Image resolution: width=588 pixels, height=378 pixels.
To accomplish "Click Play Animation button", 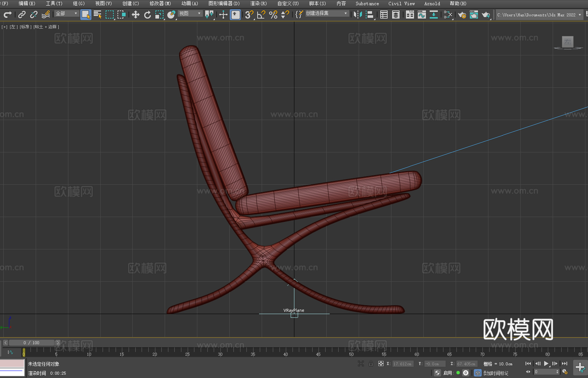I will click(546, 364).
